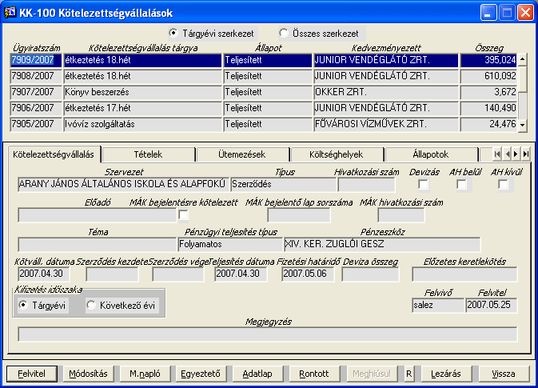The height and width of the screenshot is (388, 538).
Task: Click the KK-100 application icon in title bar
Action: [10, 12]
